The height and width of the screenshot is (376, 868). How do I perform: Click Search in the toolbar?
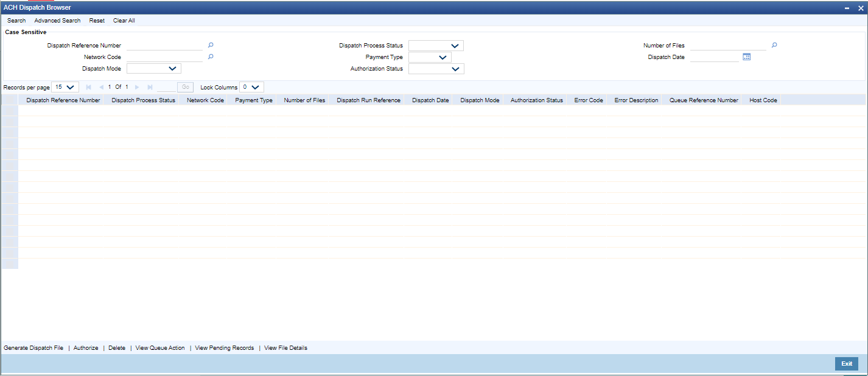[x=16, y=21]
